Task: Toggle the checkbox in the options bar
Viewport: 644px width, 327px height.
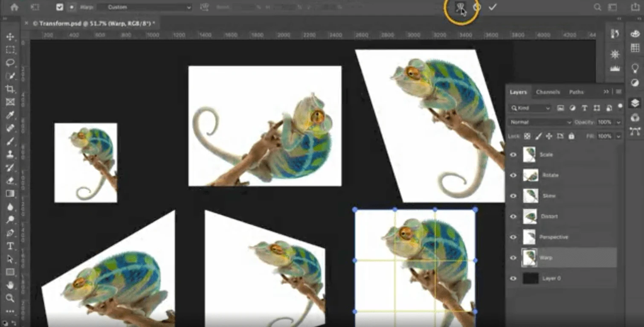Action: 60,7
